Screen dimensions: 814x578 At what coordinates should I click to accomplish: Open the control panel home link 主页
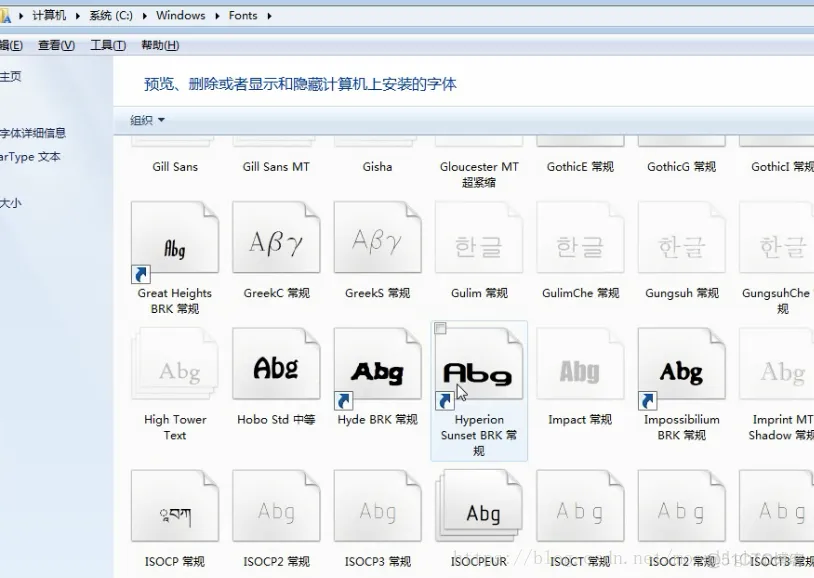[10, 77]
